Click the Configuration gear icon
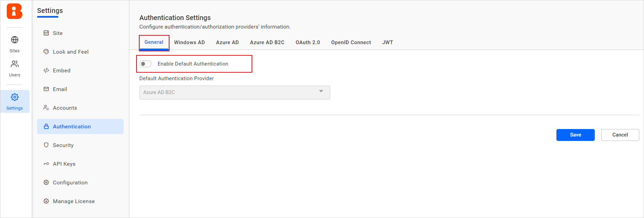The image size is (644, 218). 46,182
